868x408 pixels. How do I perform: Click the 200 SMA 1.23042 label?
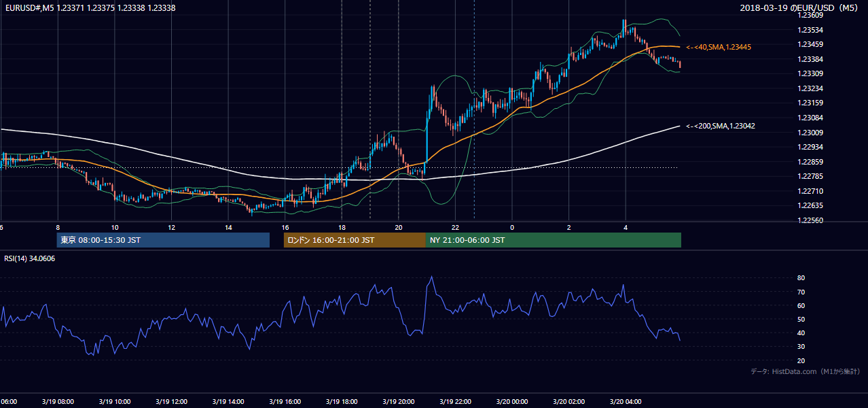pos(720,126)
